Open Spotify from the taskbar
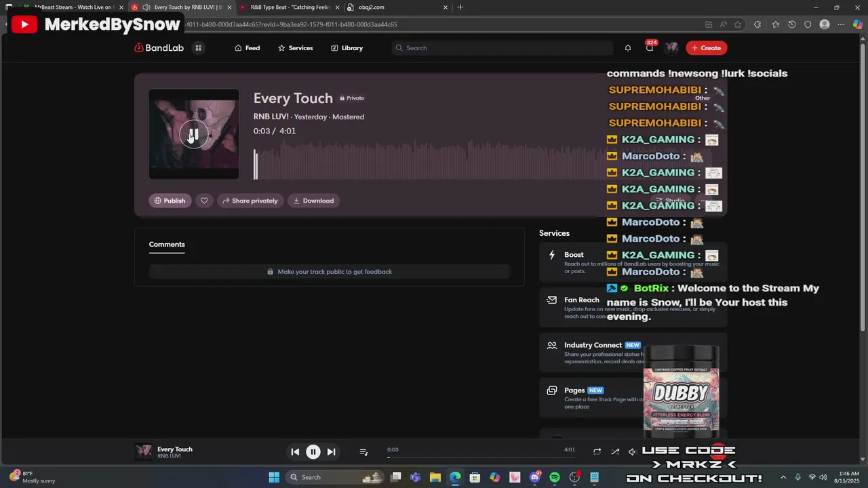The height and width of the screenshot is (488, 868). (x=555, y=477)
